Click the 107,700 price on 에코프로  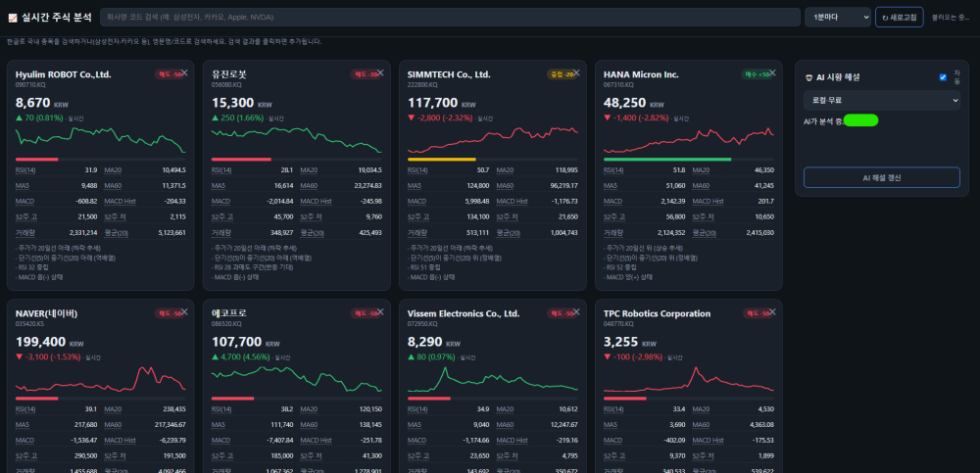coord(237,342)
